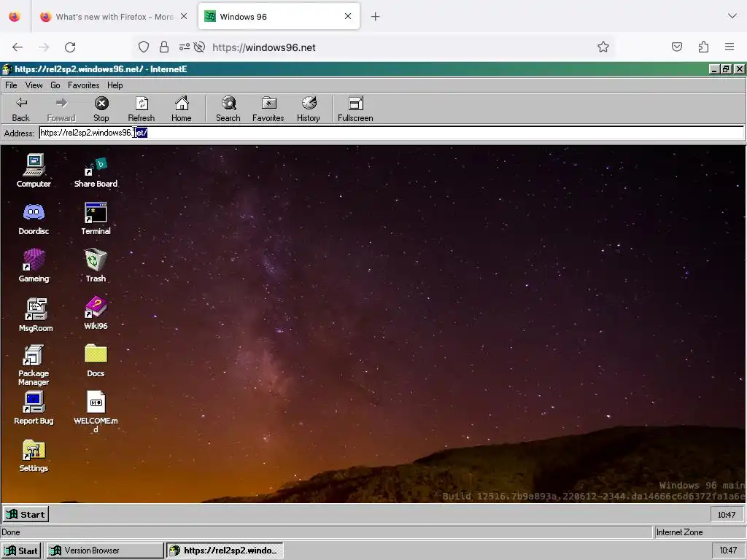Viewport: 747px width, 560px height.
Task: Open History in InternetE toolbar
Action: coord(309,109)
